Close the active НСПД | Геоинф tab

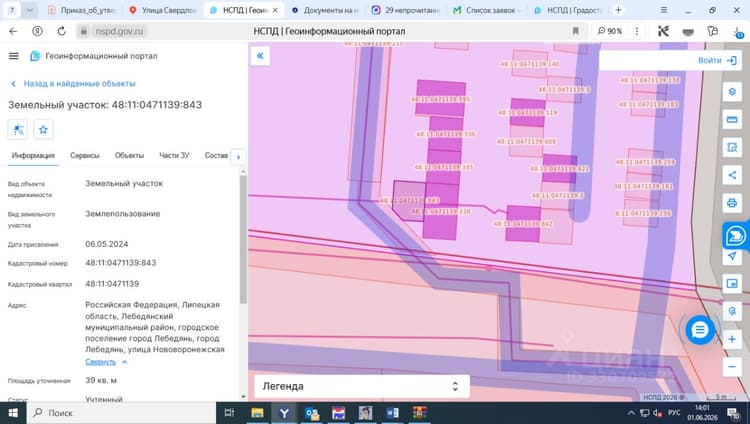coord(275,10)
